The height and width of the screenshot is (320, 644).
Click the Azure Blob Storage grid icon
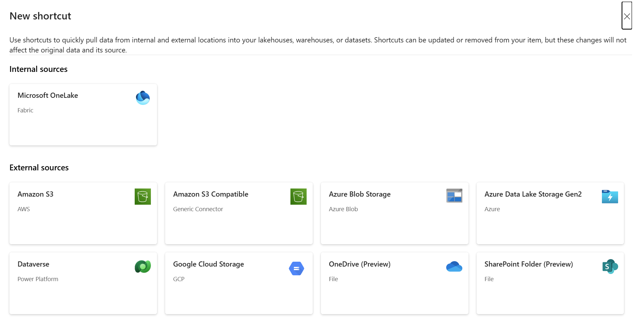tap(454, 196)
